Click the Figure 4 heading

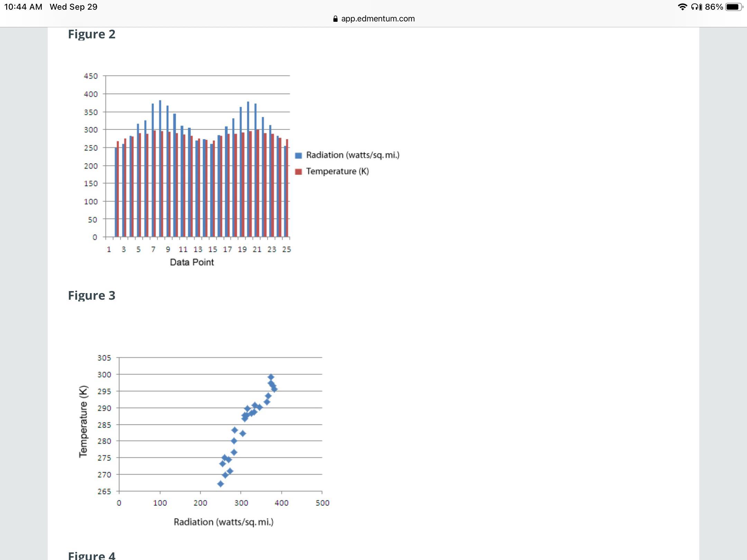[x=92, y=555]
